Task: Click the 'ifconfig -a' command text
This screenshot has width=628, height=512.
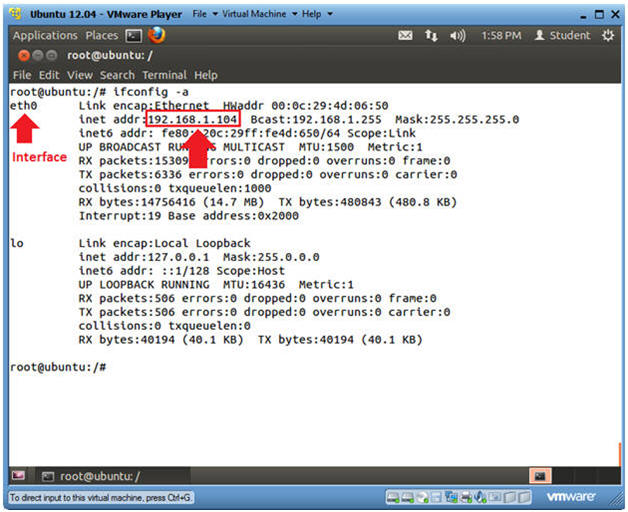Action: [x=151, y=92]
